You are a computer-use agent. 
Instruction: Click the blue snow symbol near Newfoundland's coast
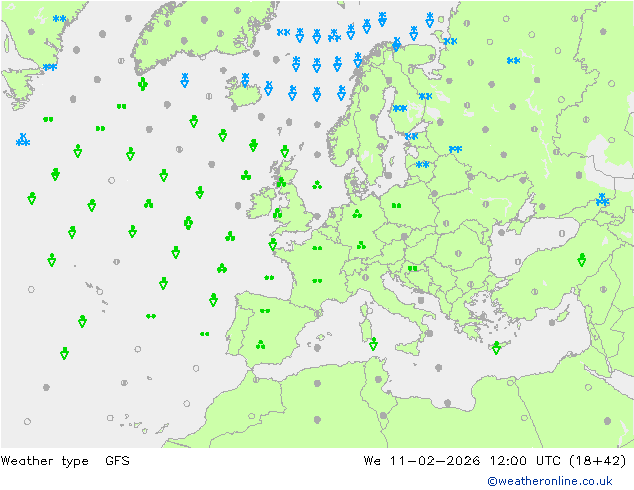pos(50,67)
